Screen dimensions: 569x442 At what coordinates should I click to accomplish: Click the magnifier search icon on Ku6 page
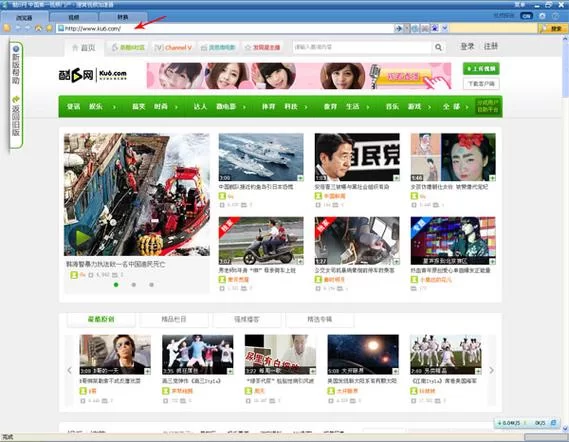[x=438, y=47]
